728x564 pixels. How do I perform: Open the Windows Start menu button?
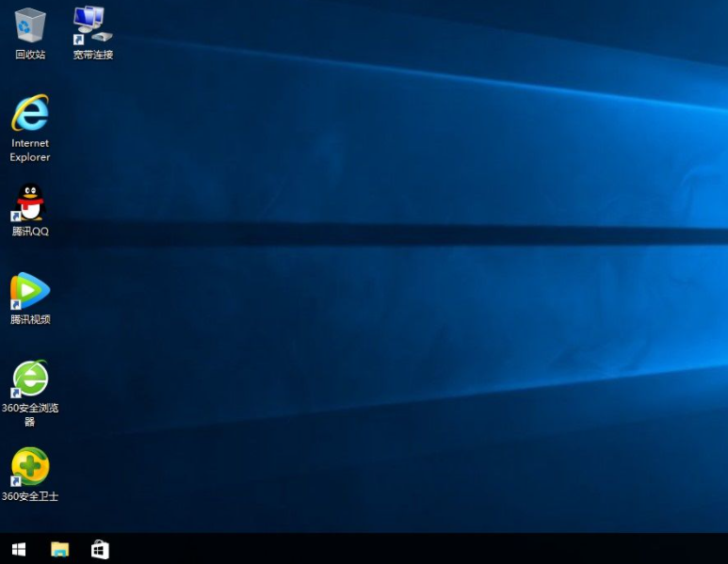click(19, 549)
